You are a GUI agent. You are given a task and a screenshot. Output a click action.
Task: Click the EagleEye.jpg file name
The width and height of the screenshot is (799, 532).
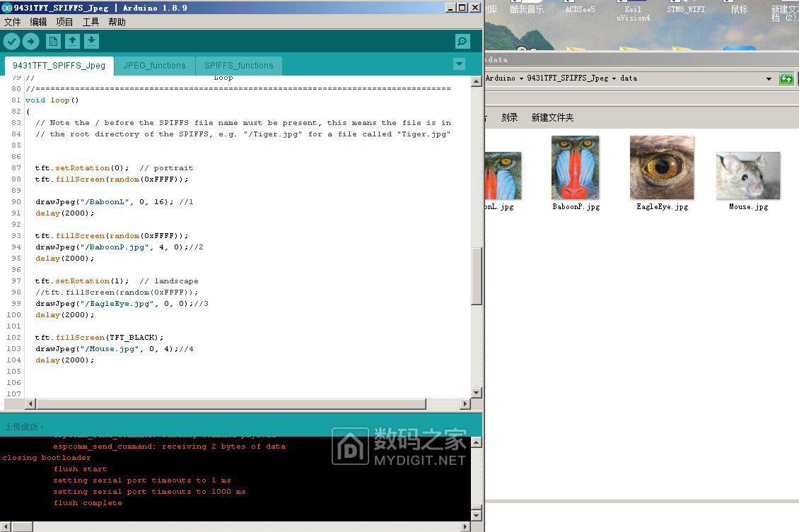[x=662, y=207]
